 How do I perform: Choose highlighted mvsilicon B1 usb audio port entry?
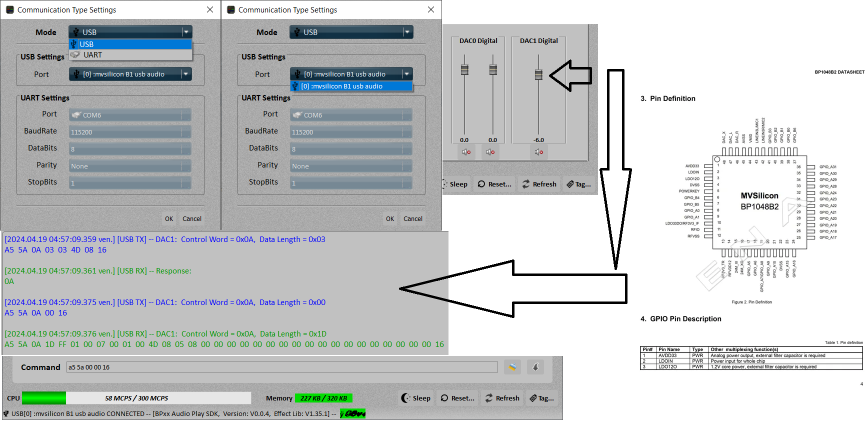tap(351, 86)
